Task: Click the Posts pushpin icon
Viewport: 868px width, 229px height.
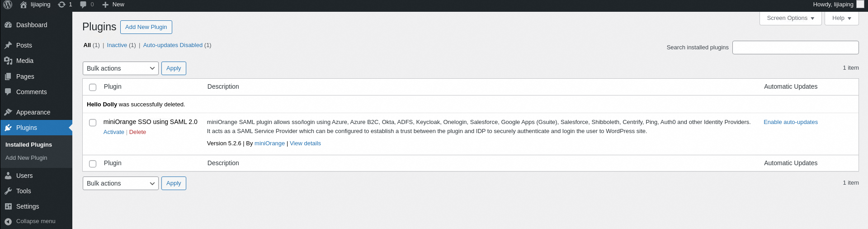Action: coord(8,45)
